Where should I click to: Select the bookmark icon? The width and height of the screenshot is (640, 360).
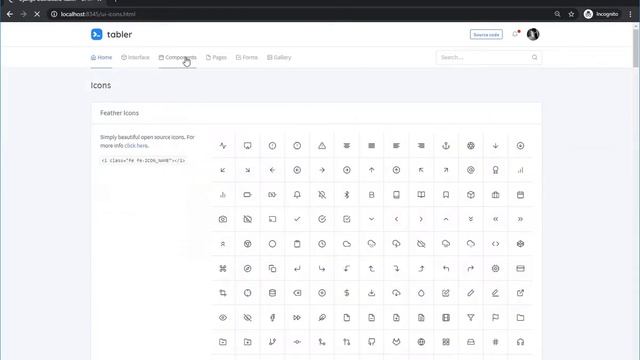coord(446,195)
